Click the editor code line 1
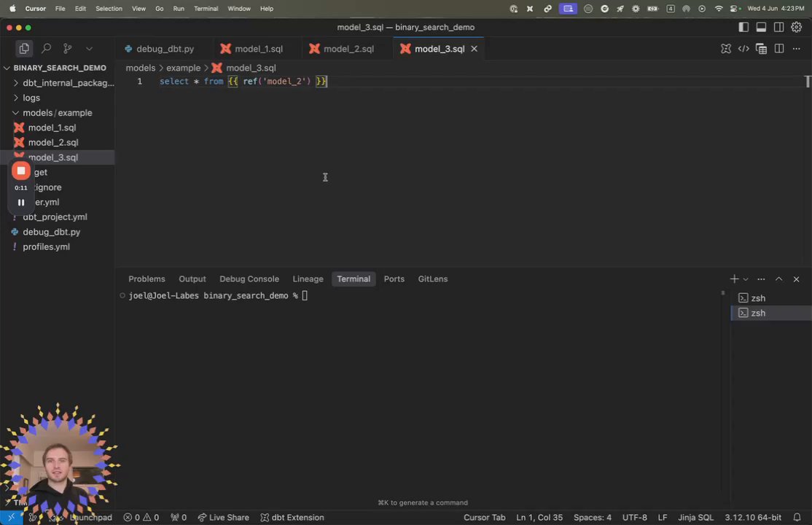This screenshot has width=812, height=525. coord(243,82)
